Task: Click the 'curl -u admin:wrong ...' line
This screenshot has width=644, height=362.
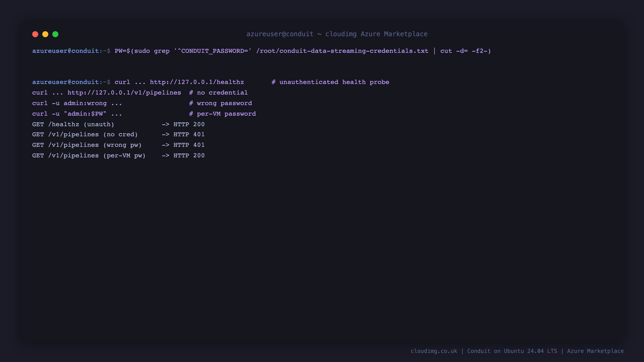Action: coord(77,103)
